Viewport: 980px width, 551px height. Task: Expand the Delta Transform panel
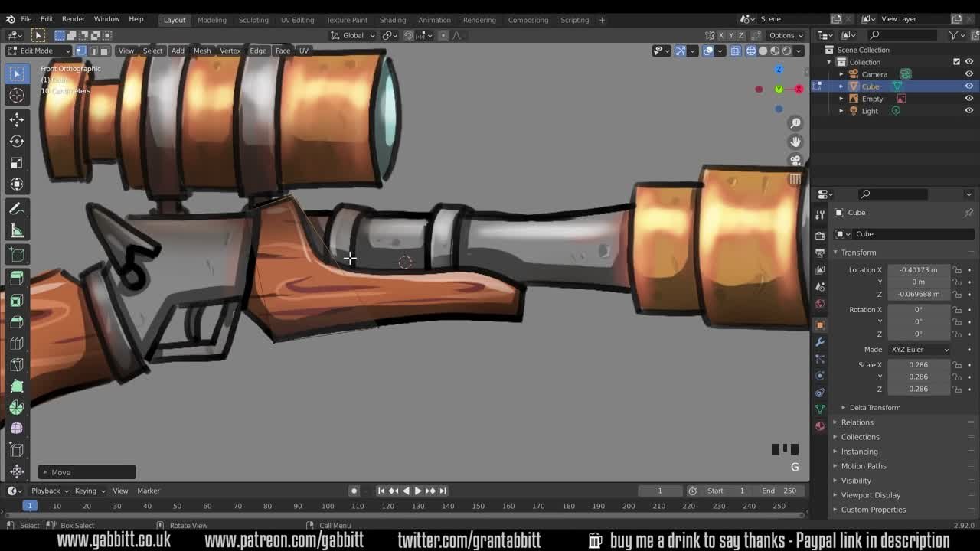[875, 407]
